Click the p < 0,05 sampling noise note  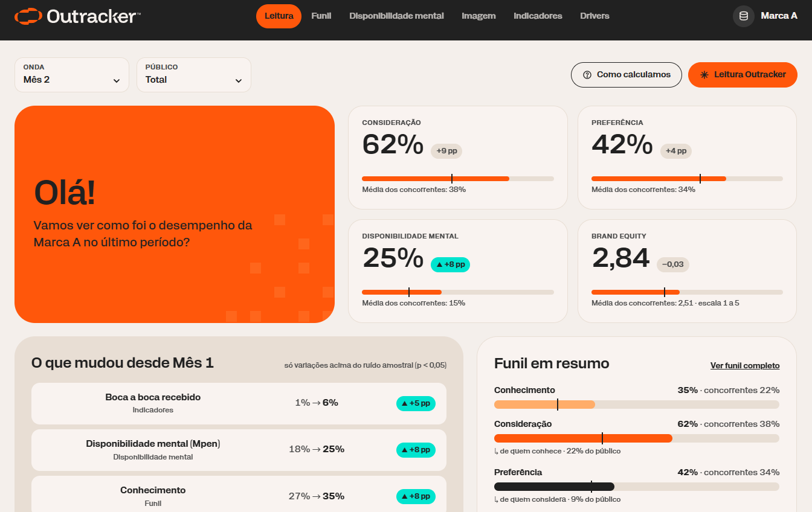pos(366,365)
